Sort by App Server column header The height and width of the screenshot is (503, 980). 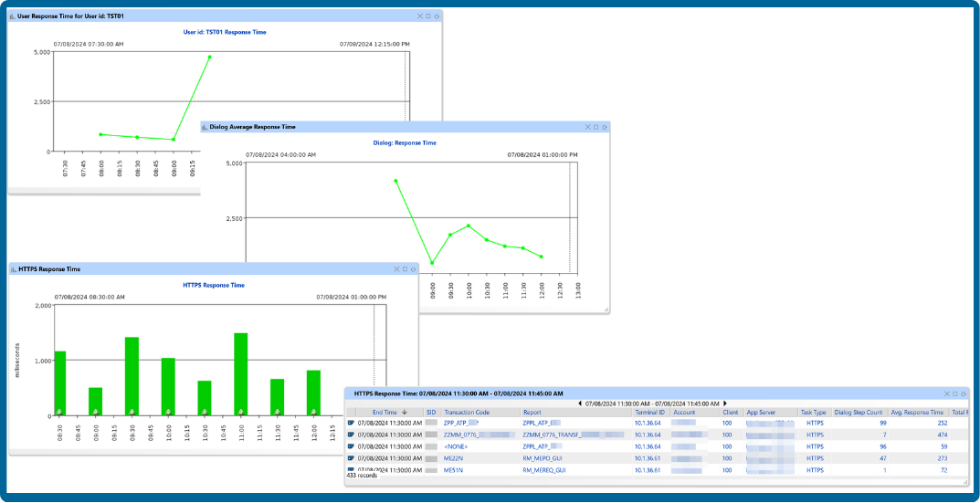tap(771, 413)
